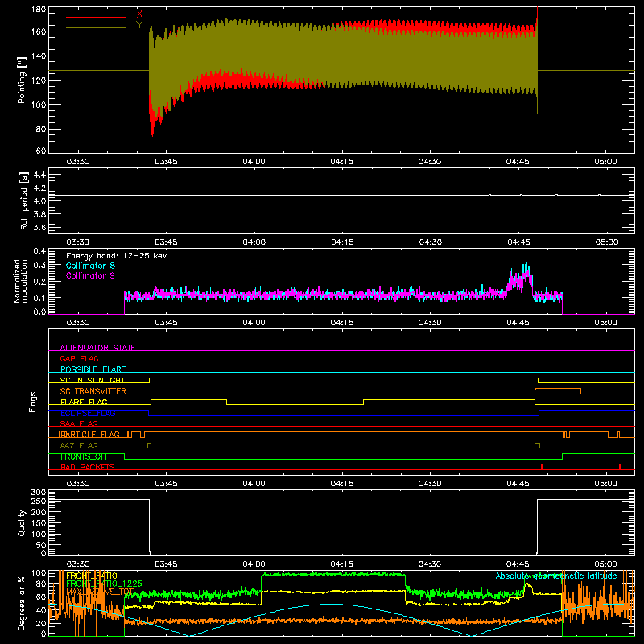The width and height of the screenshot is (644, 644).
Task: Click the 4.4 tick label on Roll period axis
Action: [x=39, y=175]
